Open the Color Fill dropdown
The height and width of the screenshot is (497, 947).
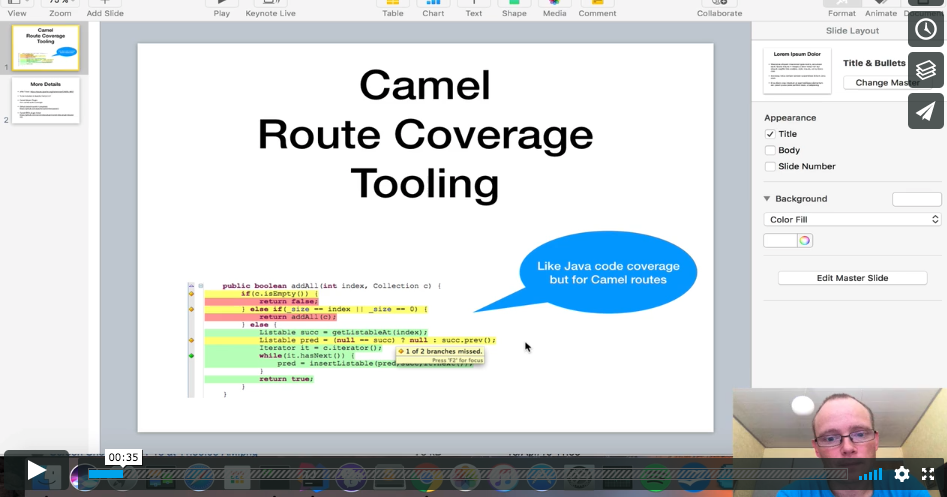852,220
